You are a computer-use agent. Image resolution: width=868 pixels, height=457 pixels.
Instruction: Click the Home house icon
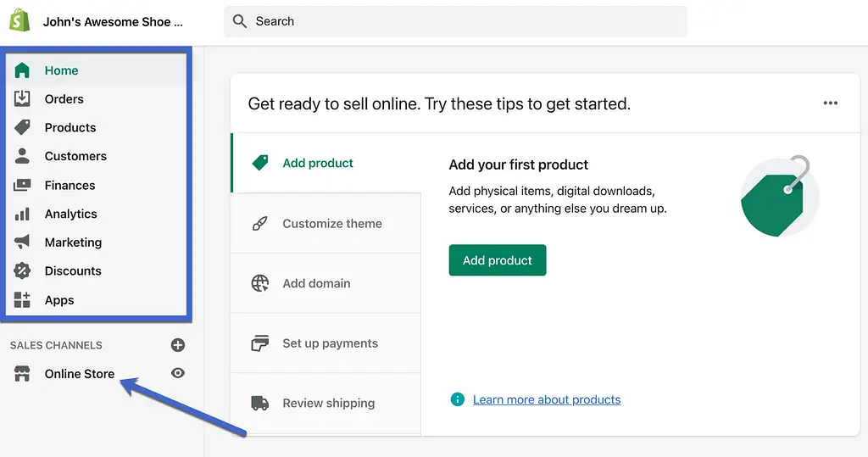click(x=22, y=70)
